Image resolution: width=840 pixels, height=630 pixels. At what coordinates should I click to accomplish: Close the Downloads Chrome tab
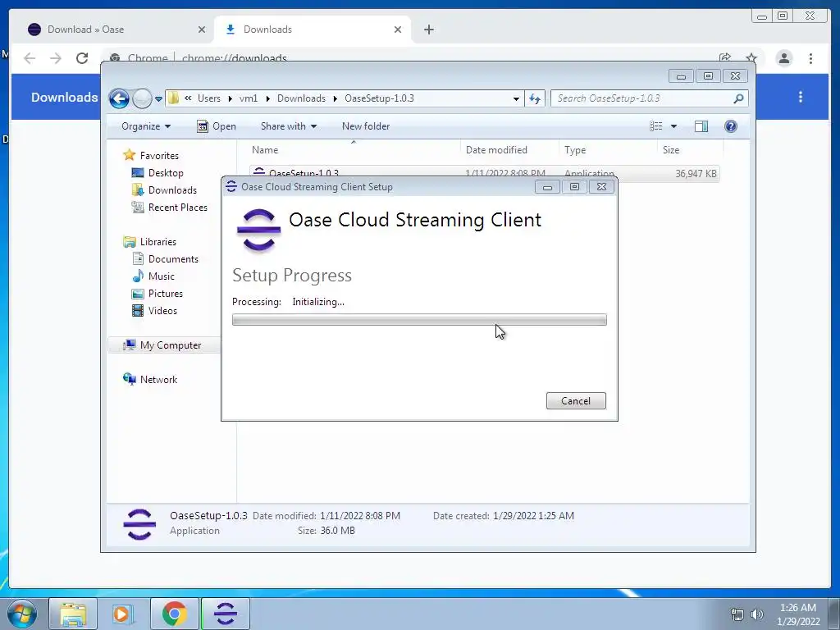pos(398,30)
